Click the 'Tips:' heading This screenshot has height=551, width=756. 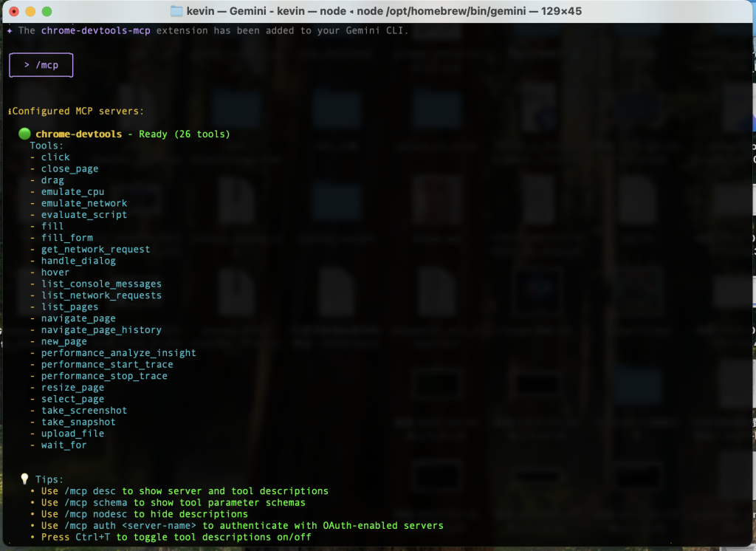(x=49, y=479)
